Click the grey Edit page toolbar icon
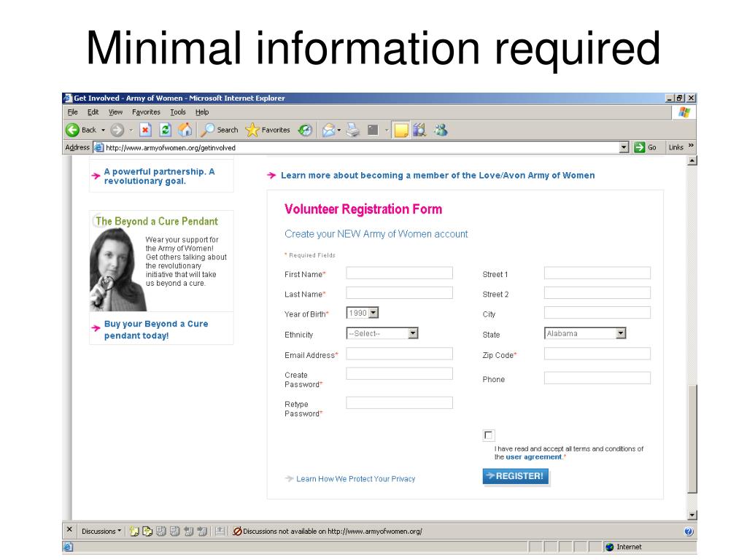 coord(373,130)
